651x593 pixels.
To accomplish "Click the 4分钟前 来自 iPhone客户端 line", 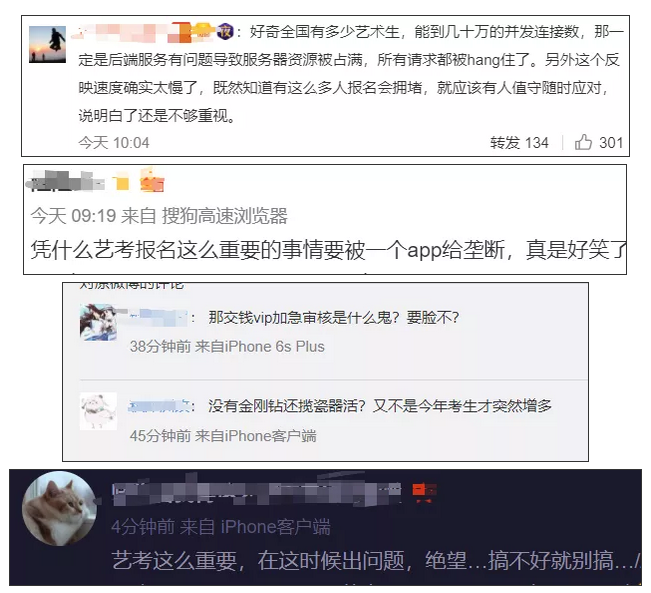I will point(221,527).
